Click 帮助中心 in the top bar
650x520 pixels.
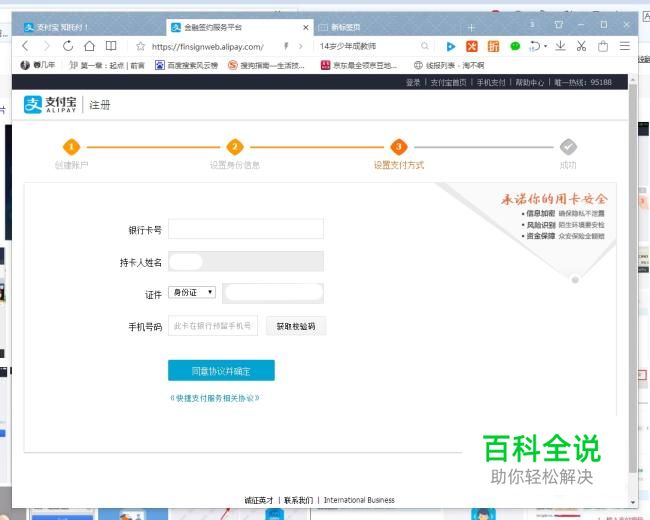(529, 83)
